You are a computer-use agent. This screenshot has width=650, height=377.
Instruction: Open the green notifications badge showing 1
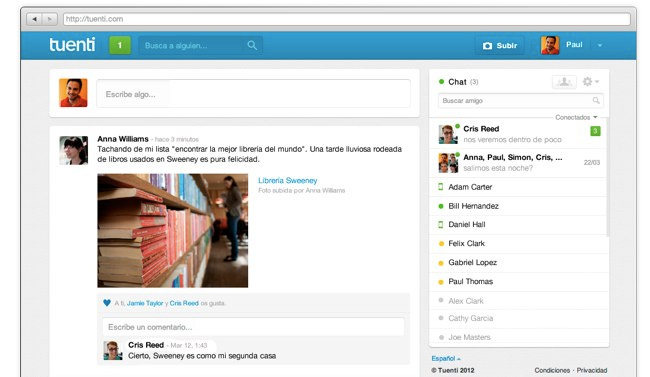(x=120, y=45)
